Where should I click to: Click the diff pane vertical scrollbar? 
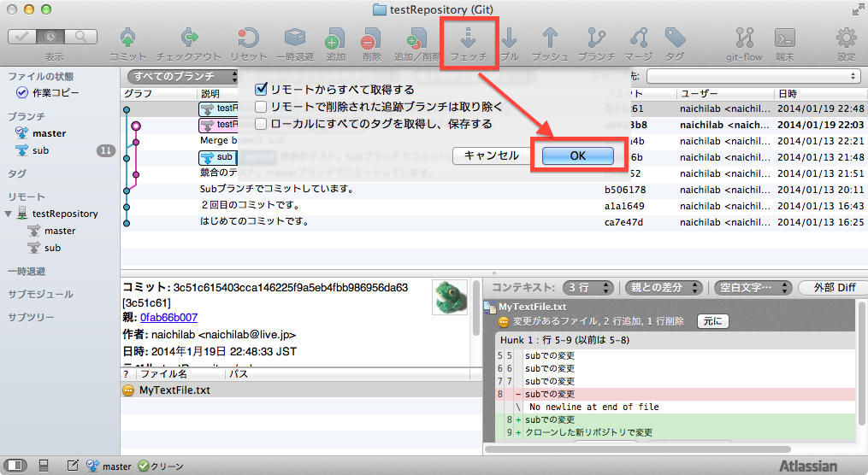[861, 363]
